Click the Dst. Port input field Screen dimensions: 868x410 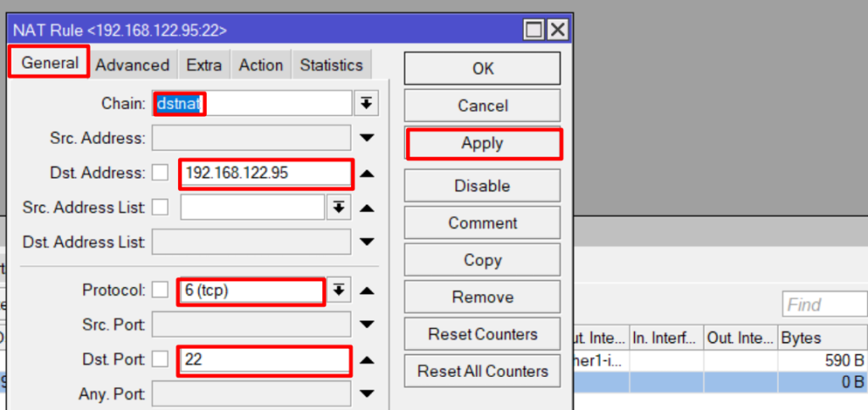click(264, 360)
